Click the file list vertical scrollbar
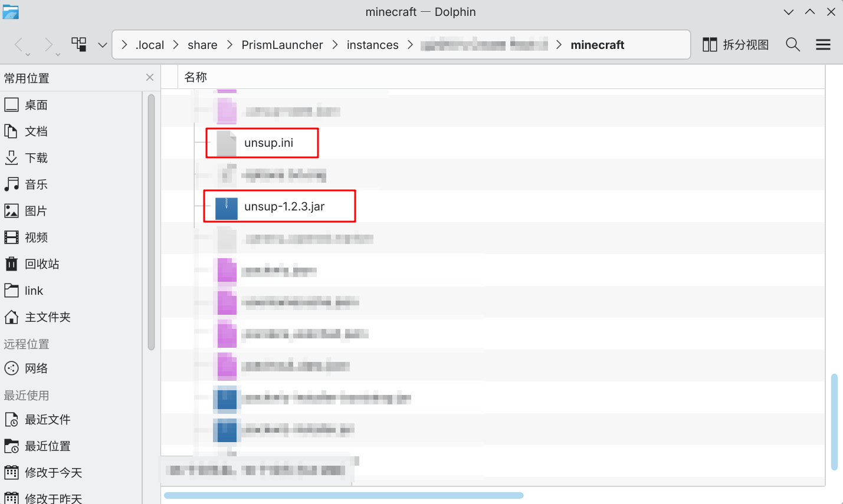Viewport: 843px width, 504px height. (x=834, y=422)
